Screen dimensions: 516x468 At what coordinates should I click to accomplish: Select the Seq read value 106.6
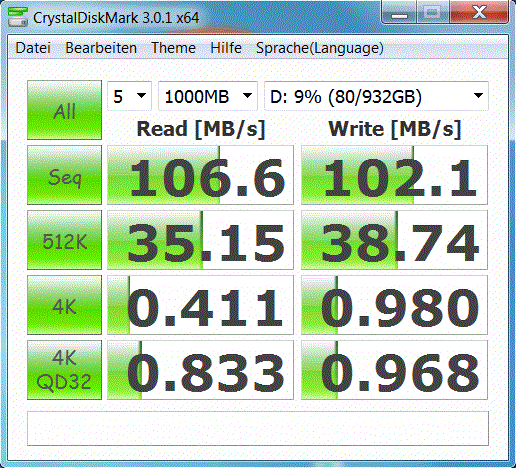point(200,175)
